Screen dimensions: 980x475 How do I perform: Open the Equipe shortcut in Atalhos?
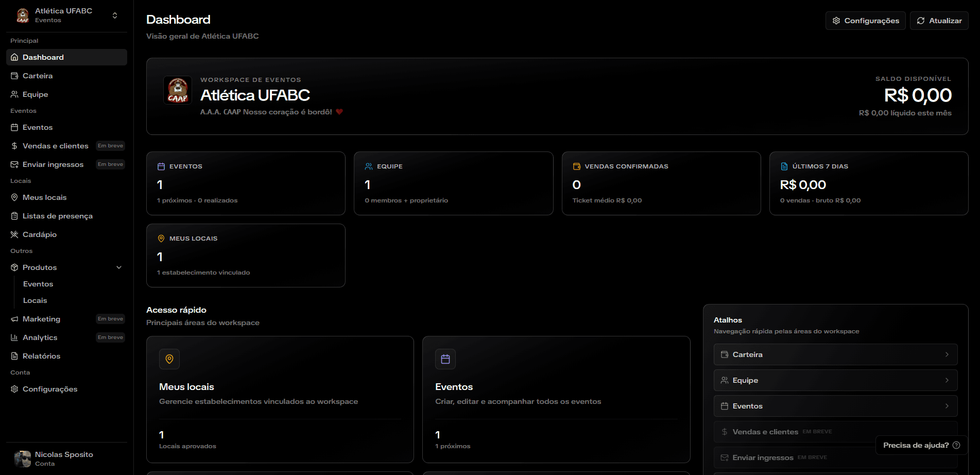(835, 380)
